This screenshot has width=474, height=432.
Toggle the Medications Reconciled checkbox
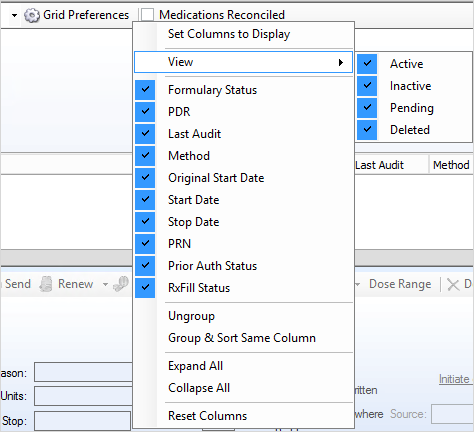(x=147, y=15)
